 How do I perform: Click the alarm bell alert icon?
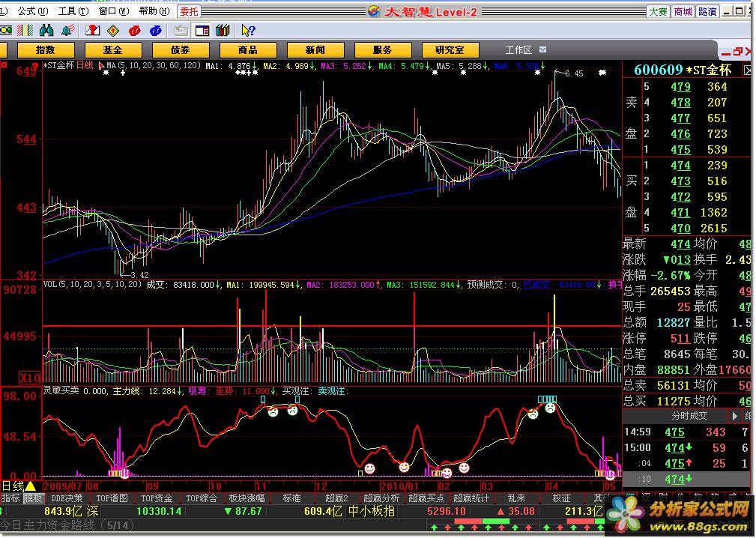point(68,31)
